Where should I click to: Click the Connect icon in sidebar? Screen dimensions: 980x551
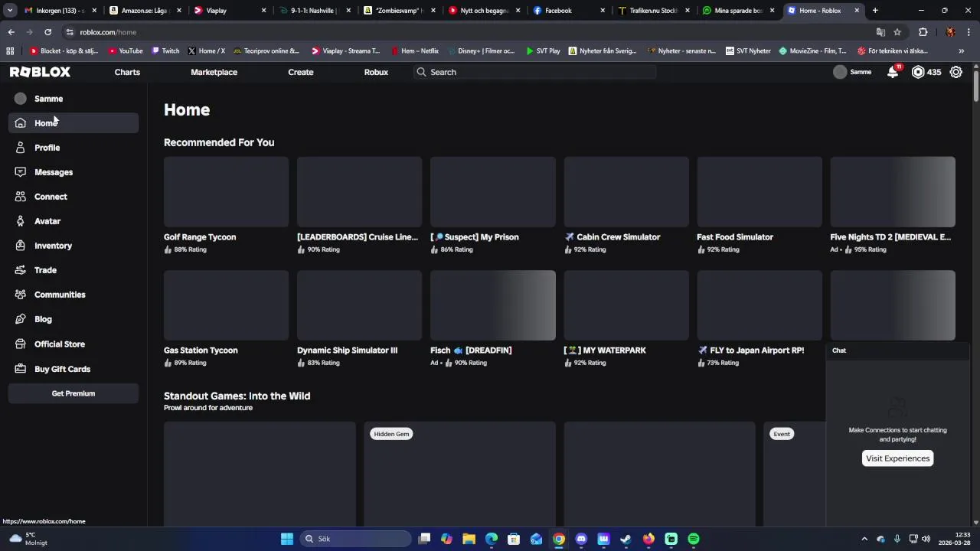(21, 197)
